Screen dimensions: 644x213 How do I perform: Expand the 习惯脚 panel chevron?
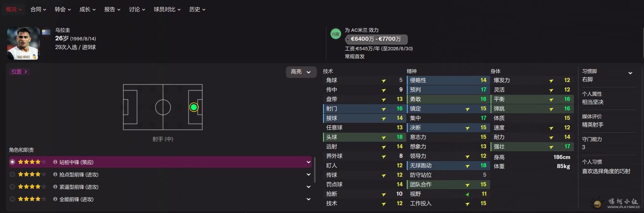[630, 73]
